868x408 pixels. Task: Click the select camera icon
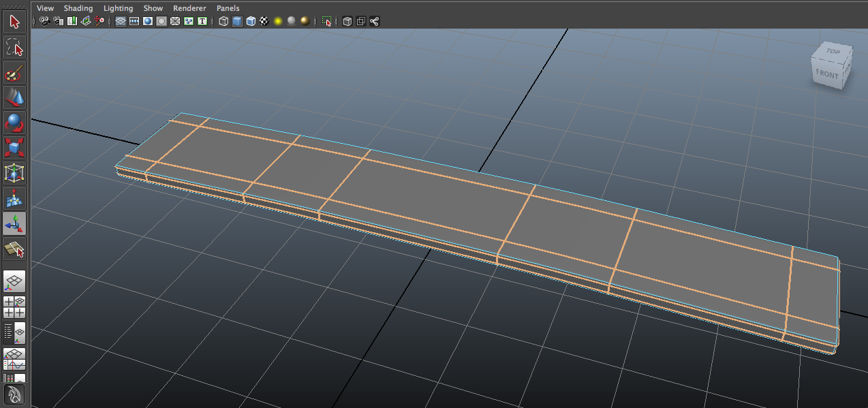(x=44, y=21)
